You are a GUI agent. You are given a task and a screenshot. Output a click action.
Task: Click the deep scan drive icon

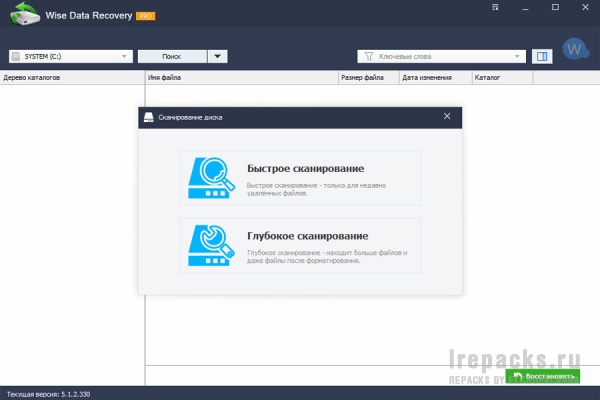[x=211, y=245]
